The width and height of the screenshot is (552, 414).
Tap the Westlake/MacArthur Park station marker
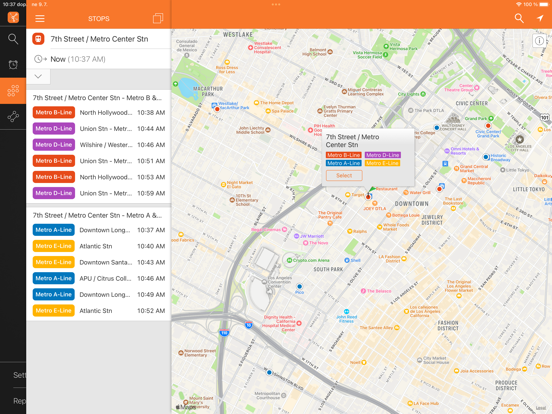217,109
